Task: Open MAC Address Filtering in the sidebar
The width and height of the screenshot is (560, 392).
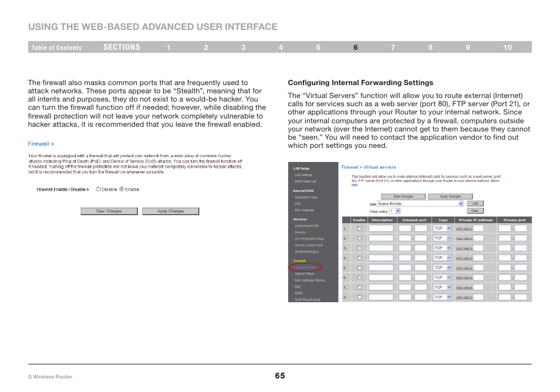Action: click(309, 281)
